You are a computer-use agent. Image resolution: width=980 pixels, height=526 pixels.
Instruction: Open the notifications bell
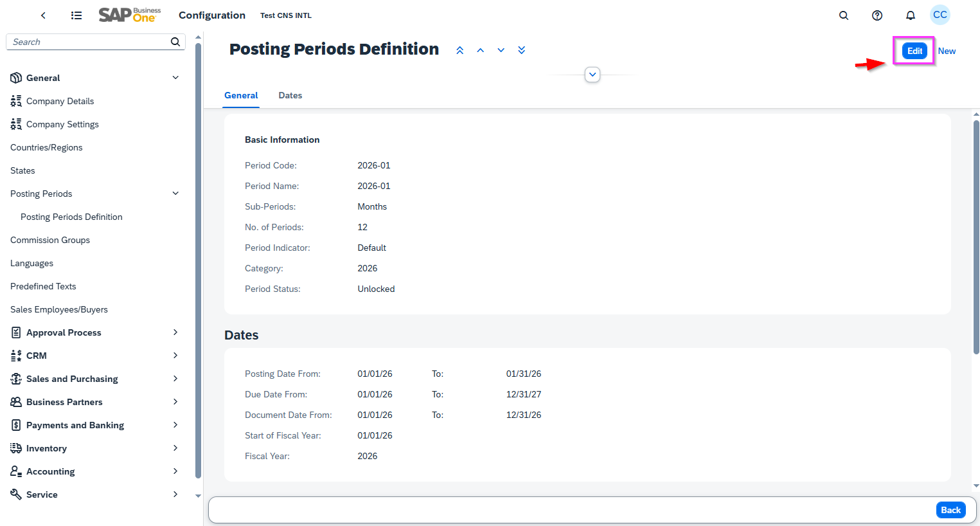click(911, 15)
